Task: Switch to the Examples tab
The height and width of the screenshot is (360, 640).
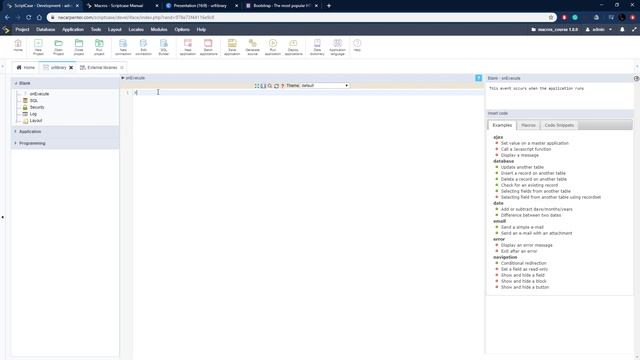Action: [x=502, y=125]
